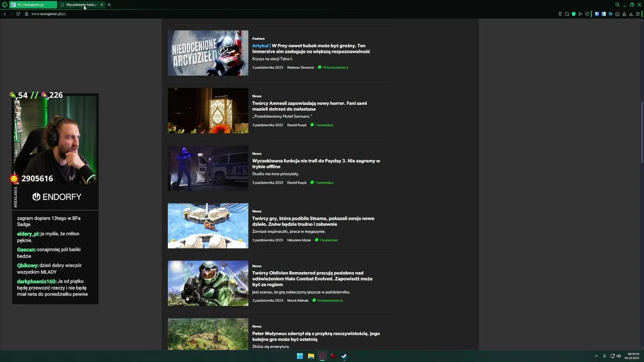Screen dimensions: 644x362
Task: Bookmark the page with the heart icon
Action: click(x=587, y=14)
